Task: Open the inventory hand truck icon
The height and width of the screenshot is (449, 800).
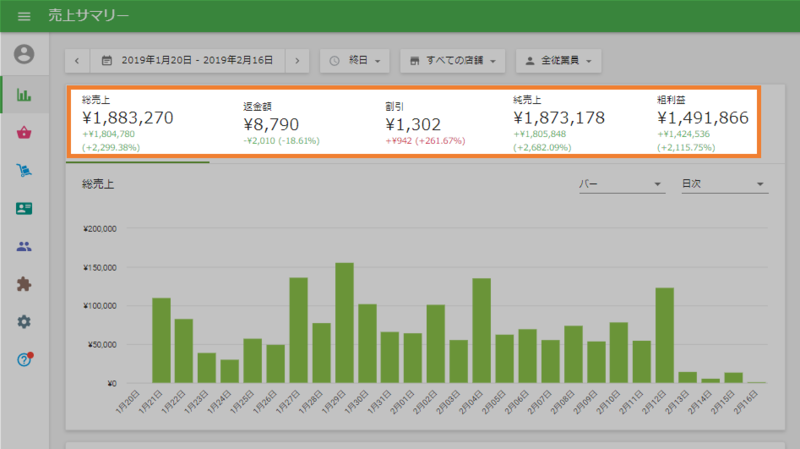Action: click(24, 171)
